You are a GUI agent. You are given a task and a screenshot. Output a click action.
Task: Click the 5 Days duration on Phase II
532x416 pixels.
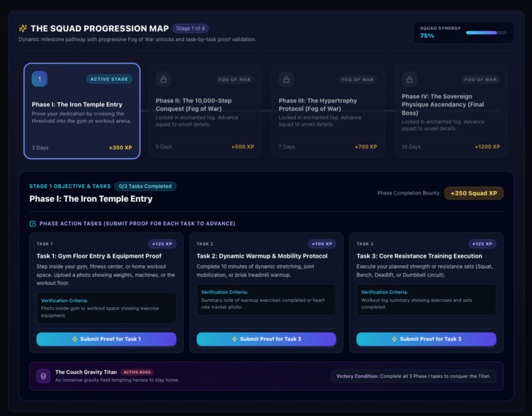coord(164,147)
